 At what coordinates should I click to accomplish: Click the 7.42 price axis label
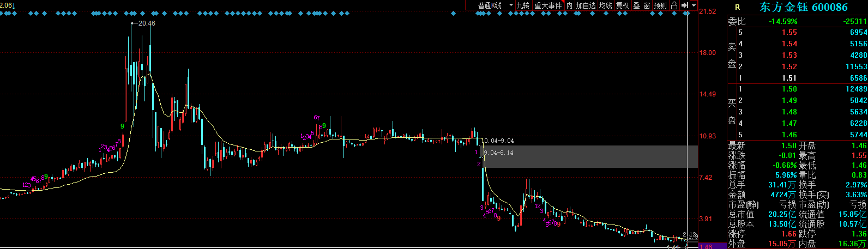(x=706, y=177)
